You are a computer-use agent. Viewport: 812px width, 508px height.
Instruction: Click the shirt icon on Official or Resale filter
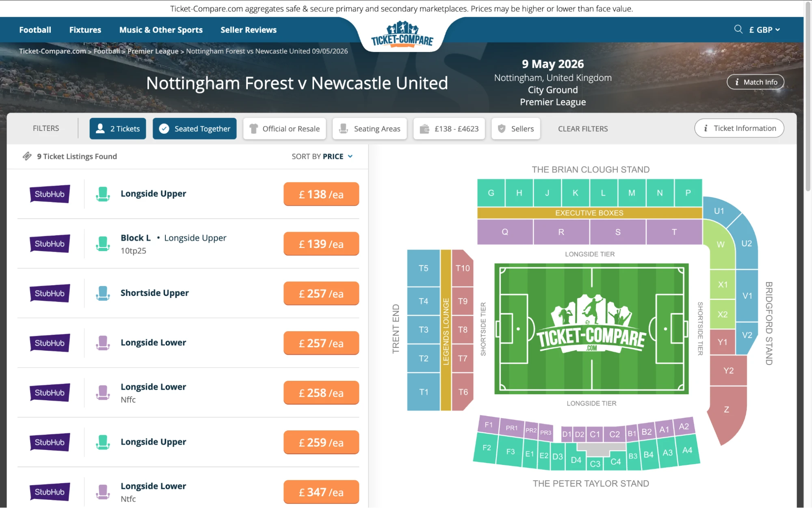[x=254, y=128]
